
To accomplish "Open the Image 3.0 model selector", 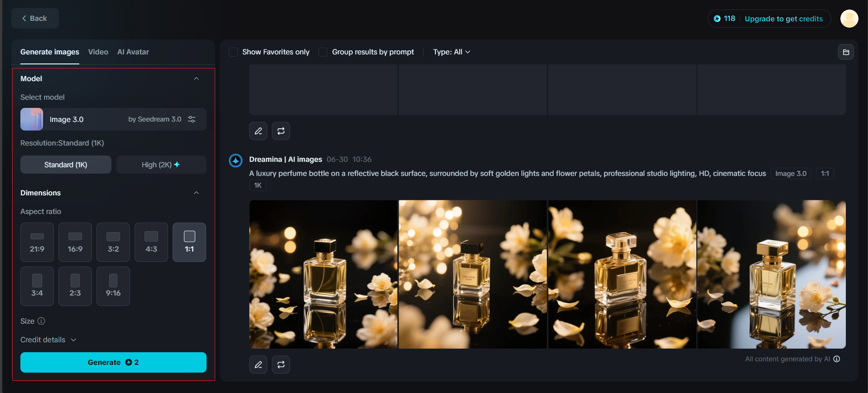I will click(113, 119).
